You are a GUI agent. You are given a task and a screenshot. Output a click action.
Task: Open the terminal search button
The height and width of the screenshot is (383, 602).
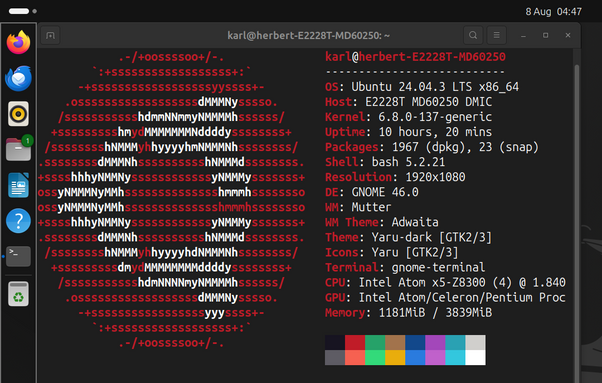(473, 35)
